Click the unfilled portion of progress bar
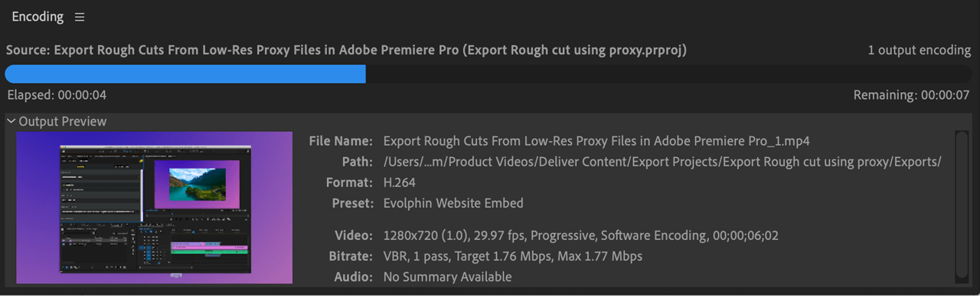The height and width of the screenshot is (296, 980). (668, 74)
